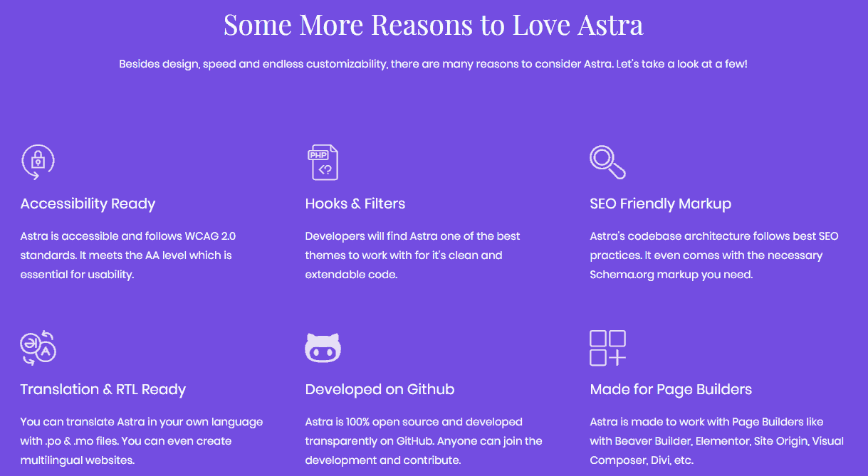The width and height of the screenshot is (868, 476).
Task: Click the Made for Page Builders heading
Action: 671,389
